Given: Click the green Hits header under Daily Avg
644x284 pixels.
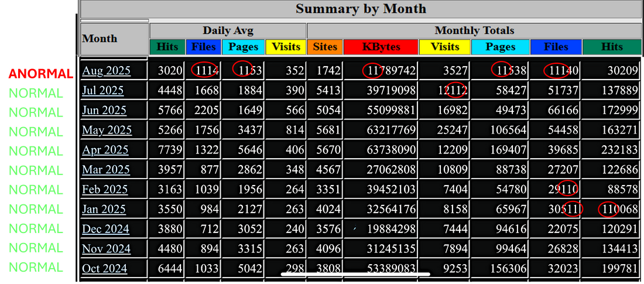Looking at the screenshot, I should click(x=167, y=47).
